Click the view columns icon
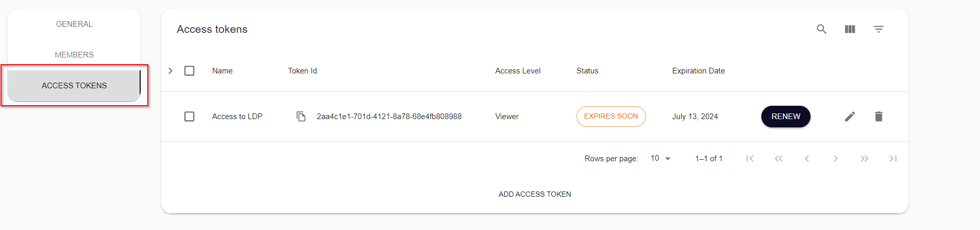Viewport: 980px width, 230px height. 850,29
